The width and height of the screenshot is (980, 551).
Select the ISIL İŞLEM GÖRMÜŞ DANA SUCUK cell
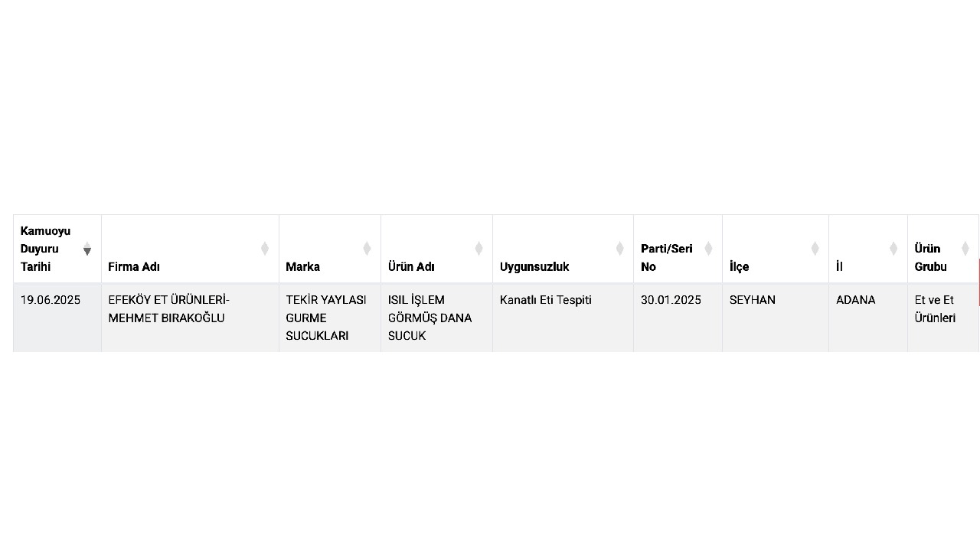(436, 318)
